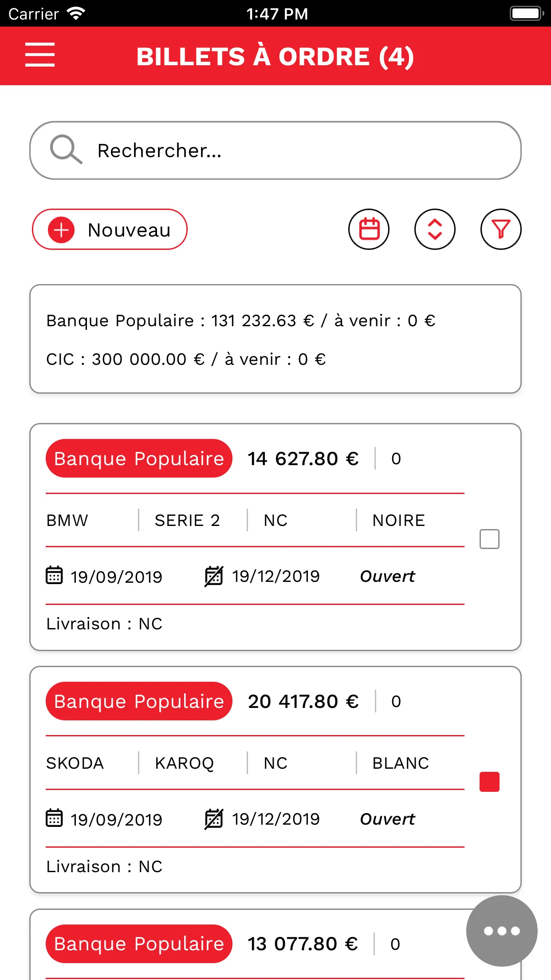
Task: Uncheck the SKODA Karoq checkbox
Action: 489,782
